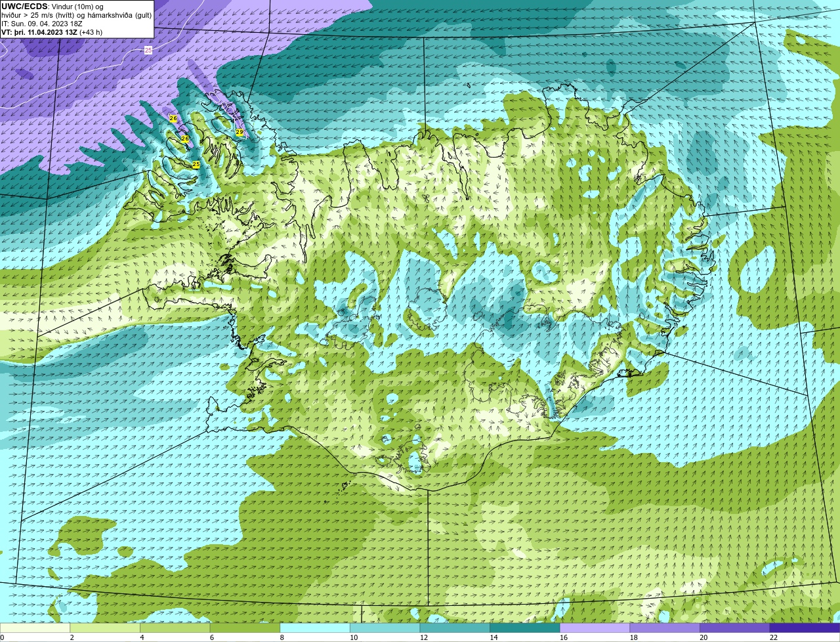Click the medium teal 12–14 m/s legend swatch

(455, 628)
